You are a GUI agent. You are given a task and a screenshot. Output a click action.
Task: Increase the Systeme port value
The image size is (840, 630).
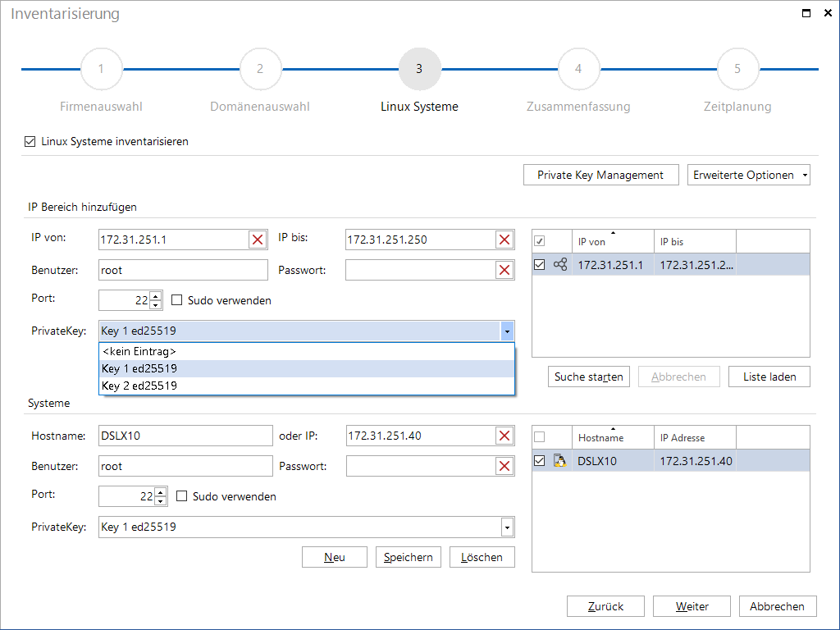click(x=160, y=492)
